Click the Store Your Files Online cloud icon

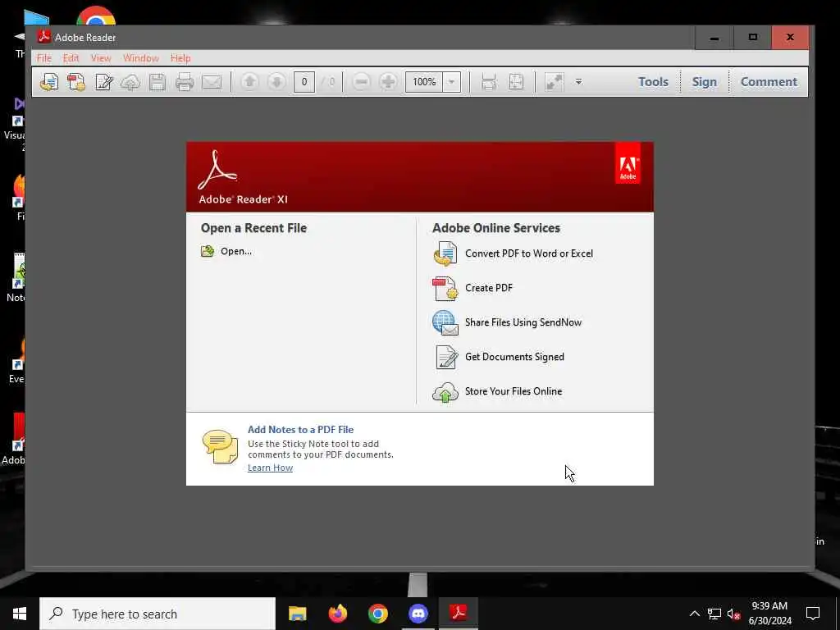tap(445, 392)
